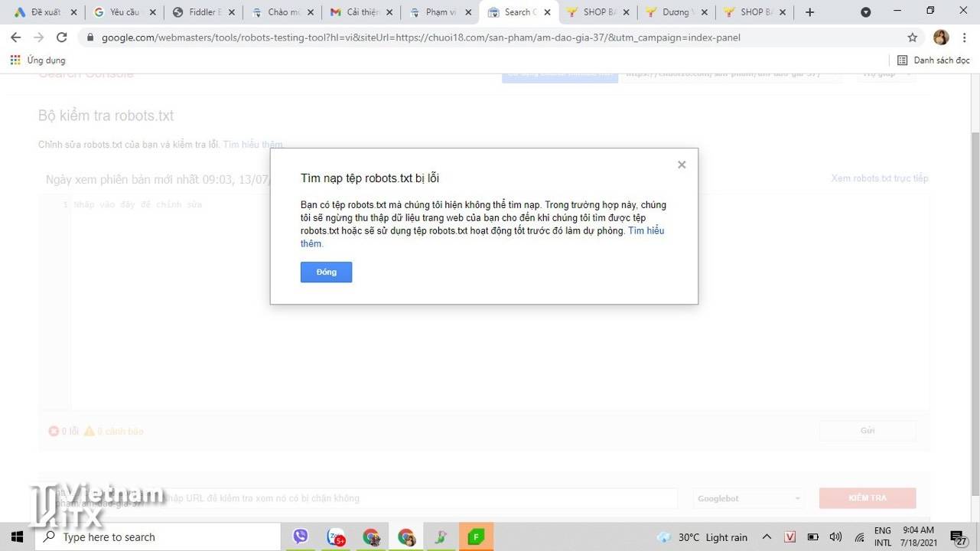Click the Windows taskbar search box
980x551 pixels.
click(x=158, y=537)
